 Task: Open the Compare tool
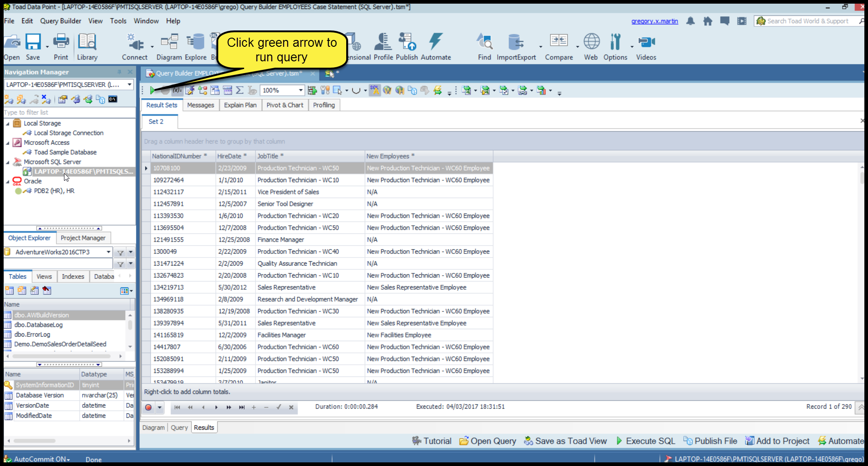pos(559,46)
